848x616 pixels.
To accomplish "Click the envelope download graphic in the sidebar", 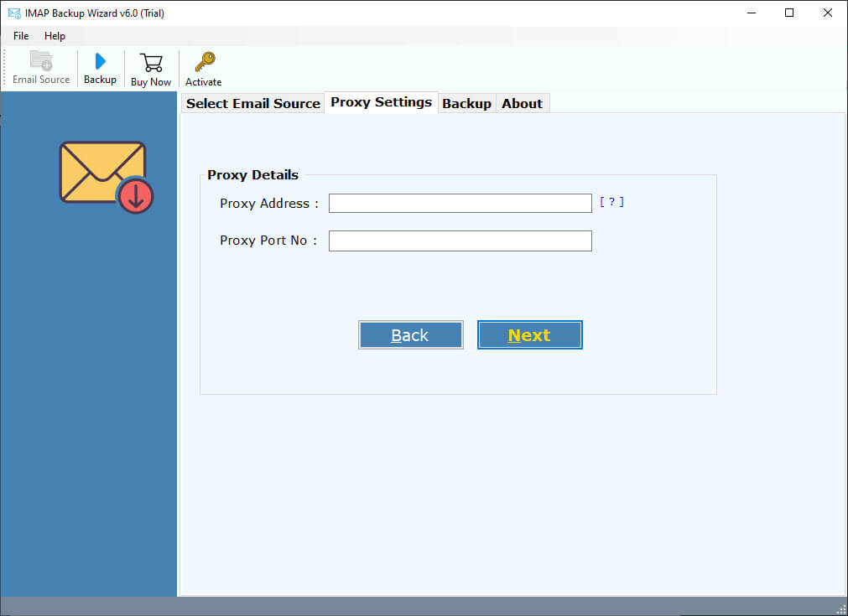I will tap(104, 174).
